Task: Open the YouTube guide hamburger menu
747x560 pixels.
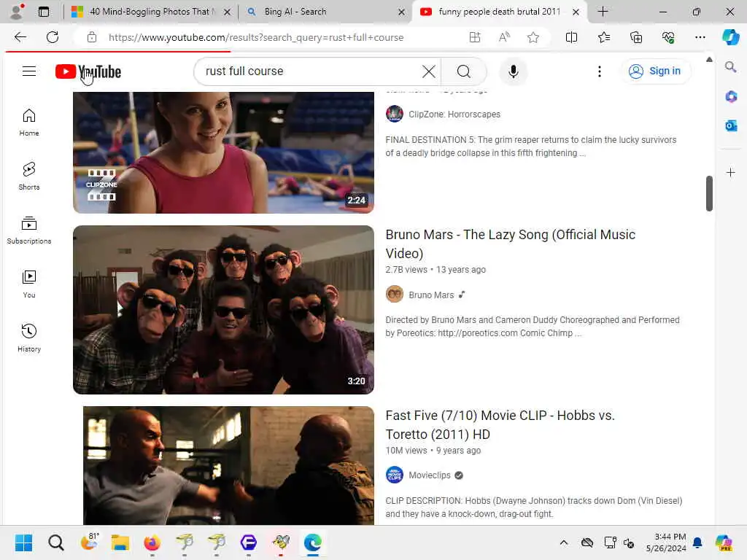Action: 29,71
